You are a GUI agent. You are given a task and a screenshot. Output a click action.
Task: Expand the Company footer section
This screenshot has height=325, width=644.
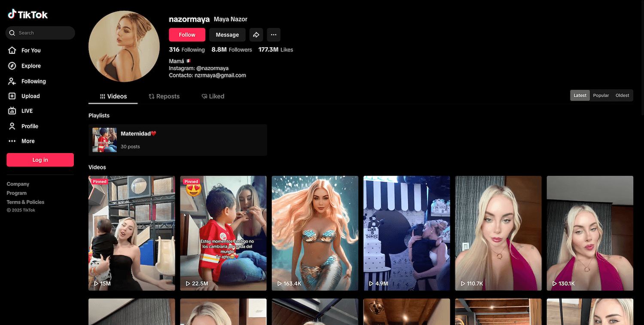pos(18,184)
